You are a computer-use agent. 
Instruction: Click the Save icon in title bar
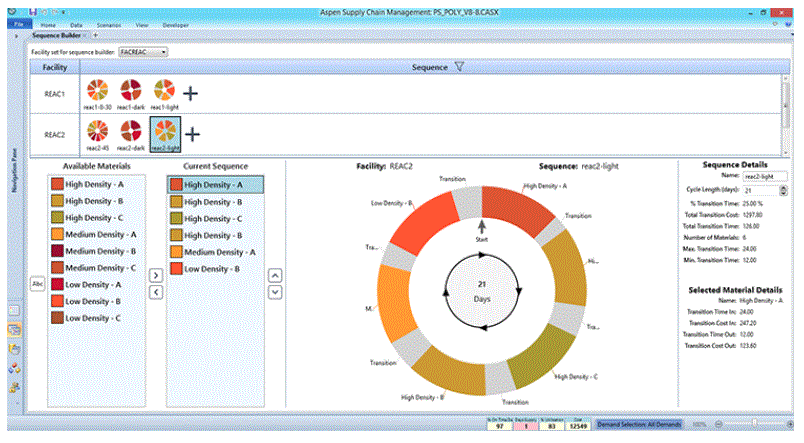33,12
